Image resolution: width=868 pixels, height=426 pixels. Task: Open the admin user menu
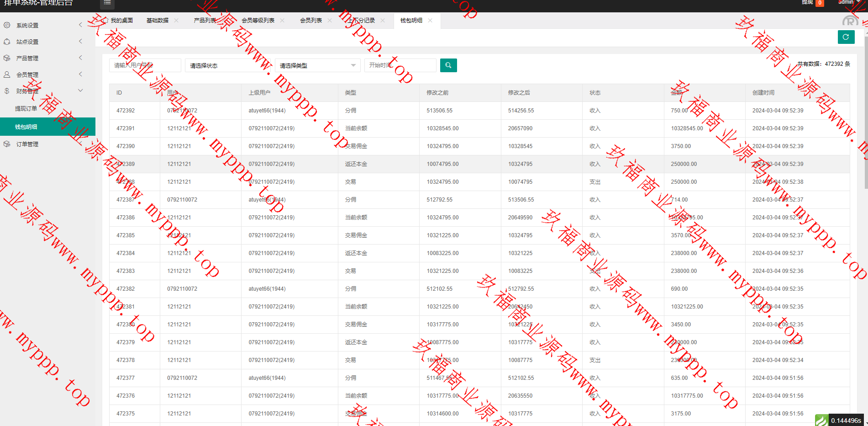tap(846, 2)
